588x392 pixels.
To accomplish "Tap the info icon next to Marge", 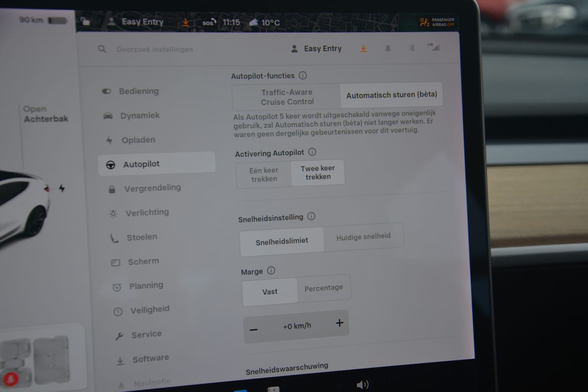I will tap(271, 271).
